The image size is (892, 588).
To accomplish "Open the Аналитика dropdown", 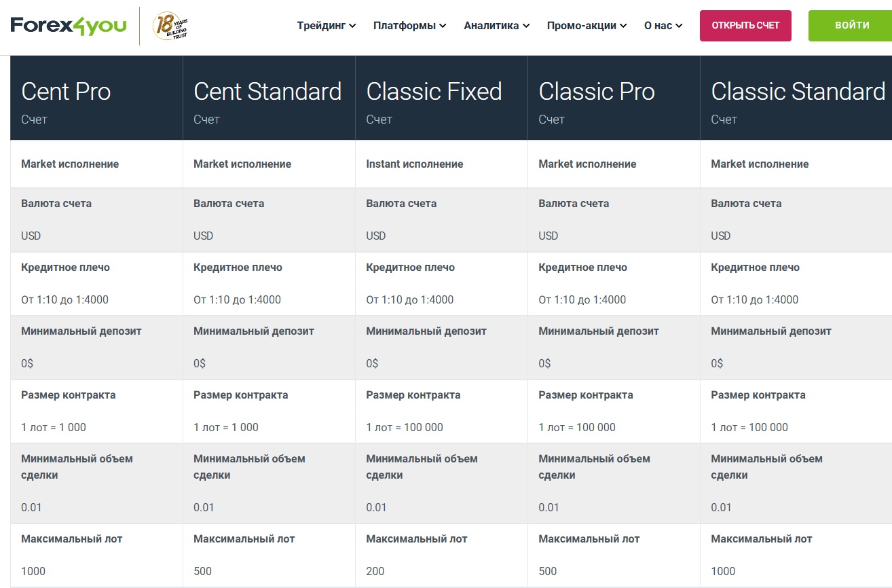I will [497, 26].
